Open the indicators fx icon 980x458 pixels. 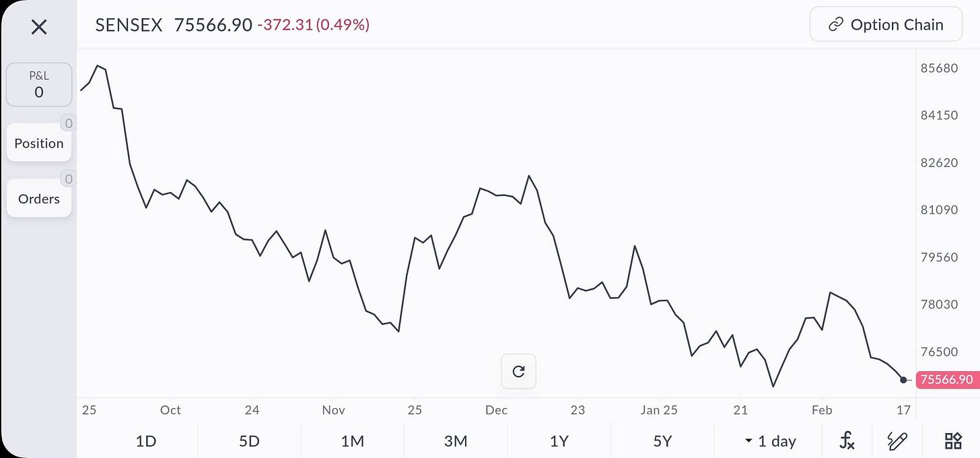click(x=847, y=441)
